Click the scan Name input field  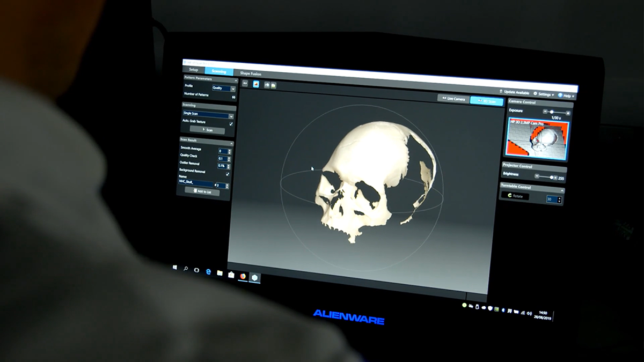click(x=196, y=183)
